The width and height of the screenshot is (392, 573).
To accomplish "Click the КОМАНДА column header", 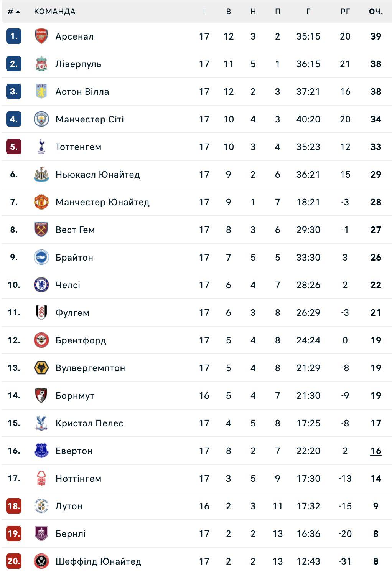I will 54,12.
